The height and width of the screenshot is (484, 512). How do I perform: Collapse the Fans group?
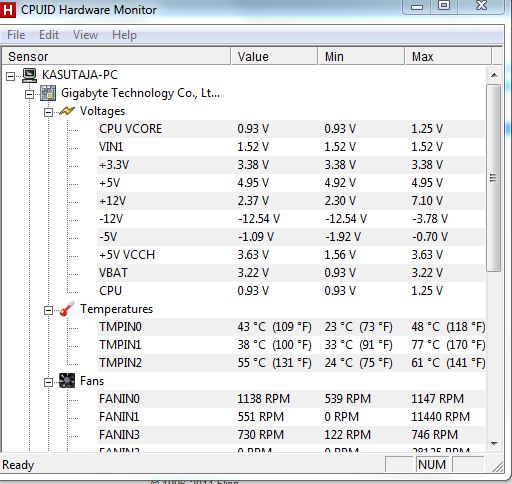point(48,382)
